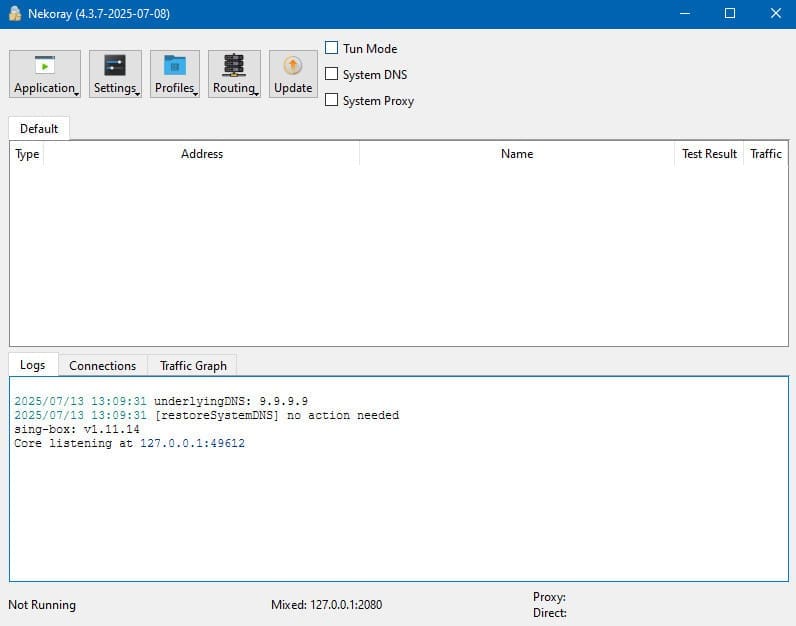
Task: Select the Default group tab
Action: 39,128
